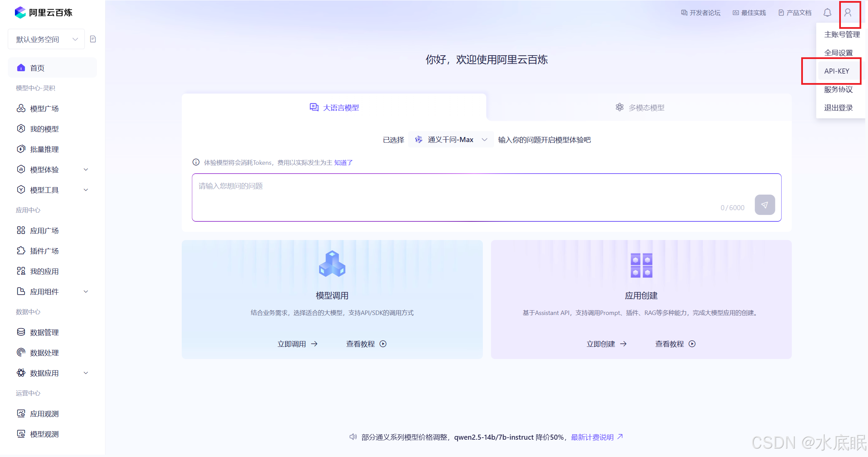Select API-KEY from the user menu
This screenshot has width=868, height=457.
pos(836,71)
